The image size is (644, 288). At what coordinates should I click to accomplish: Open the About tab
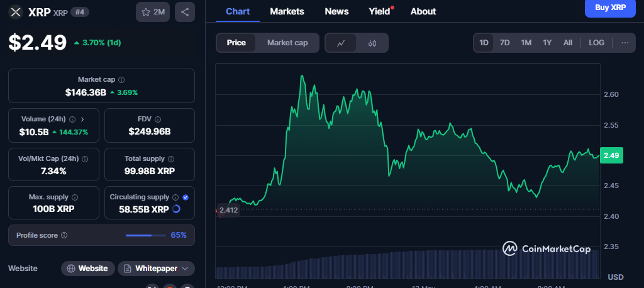click(423, 11)
